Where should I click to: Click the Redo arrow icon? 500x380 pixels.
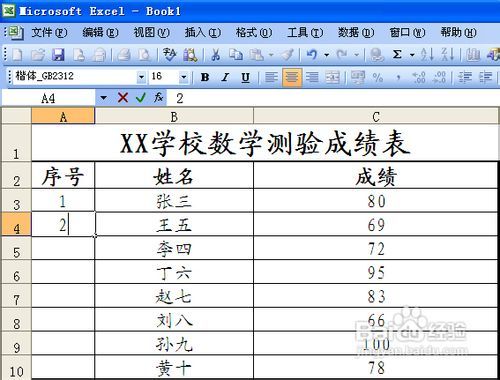click(342, 55)
